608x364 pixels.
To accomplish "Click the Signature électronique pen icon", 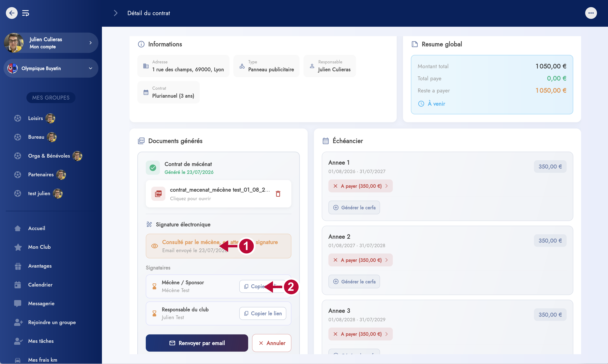I will coord(149,224).
